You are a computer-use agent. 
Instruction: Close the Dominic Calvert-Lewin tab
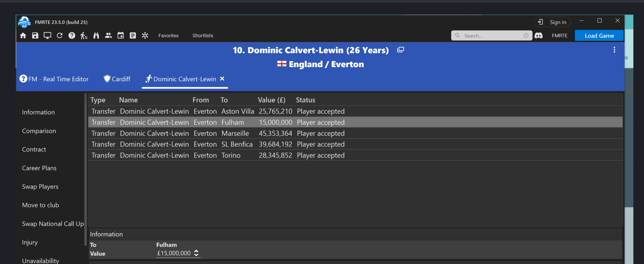pos(222,79)
